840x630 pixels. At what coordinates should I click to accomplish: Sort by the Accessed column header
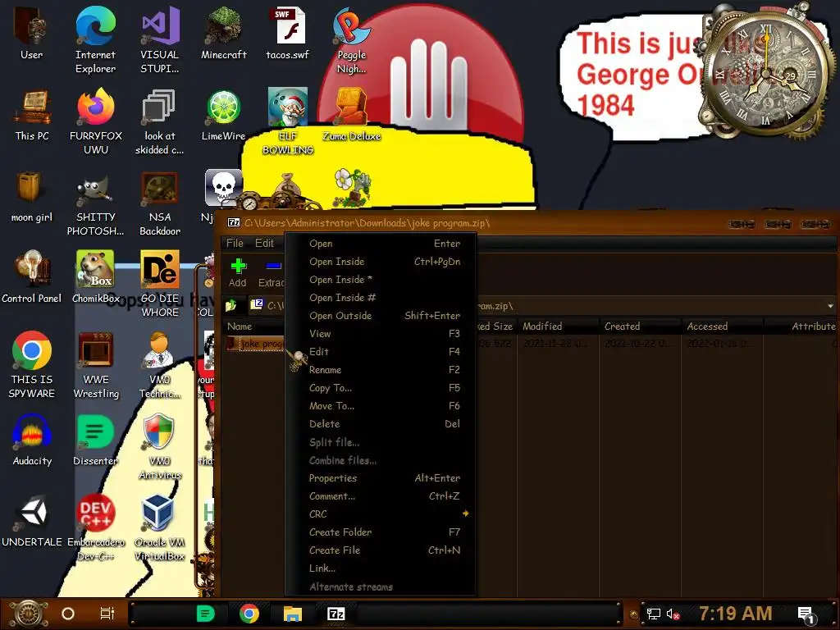click(x=722, y=326)
